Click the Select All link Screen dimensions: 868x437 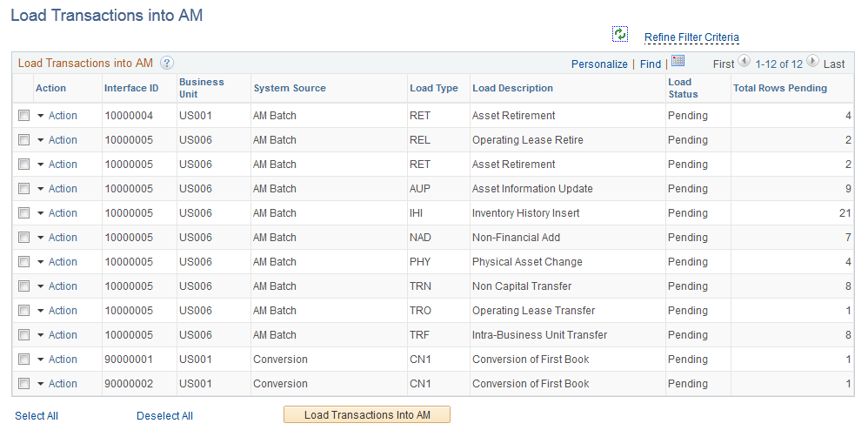click(37, 416)
